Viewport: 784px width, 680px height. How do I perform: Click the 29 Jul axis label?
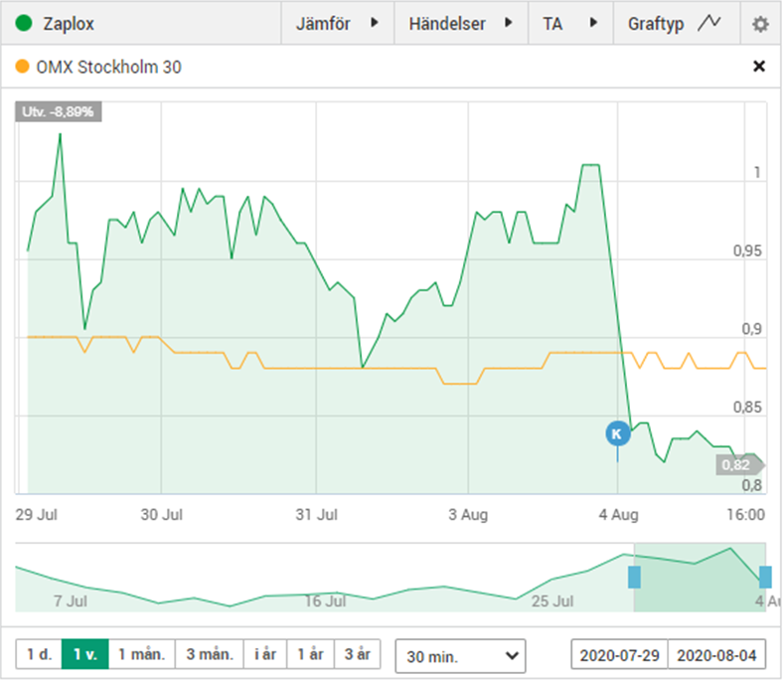37,514
